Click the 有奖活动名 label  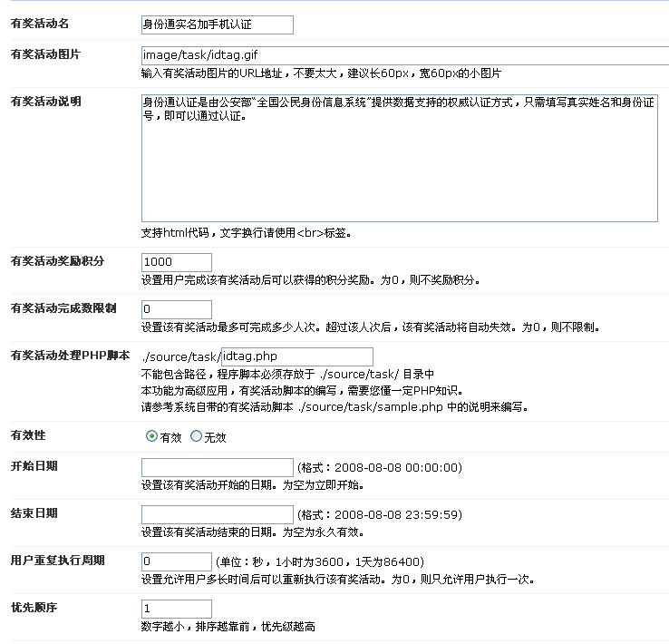40,24
